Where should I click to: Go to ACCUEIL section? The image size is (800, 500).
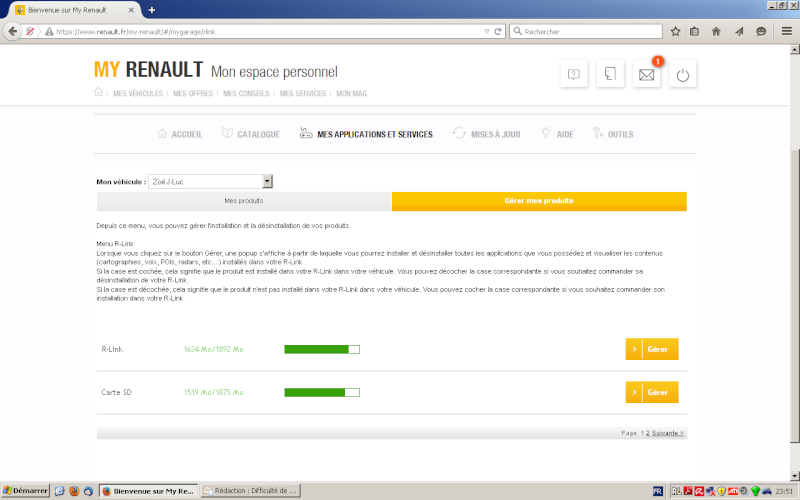click(180, 134)
